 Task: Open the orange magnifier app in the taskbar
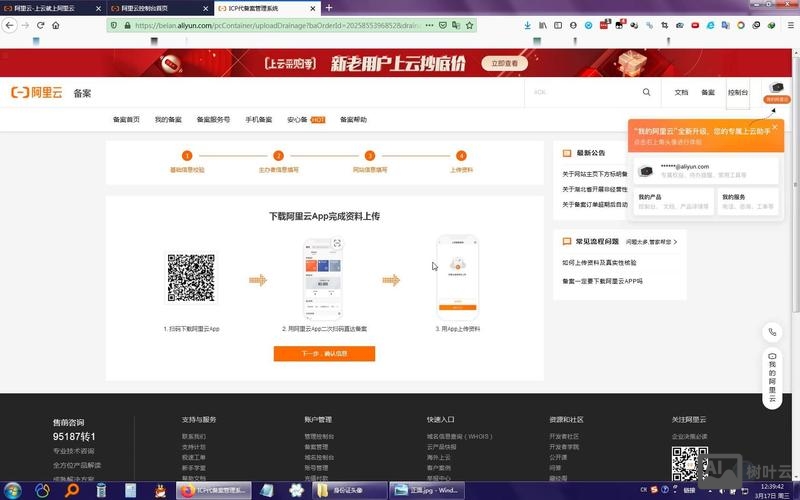pos(72,490)
